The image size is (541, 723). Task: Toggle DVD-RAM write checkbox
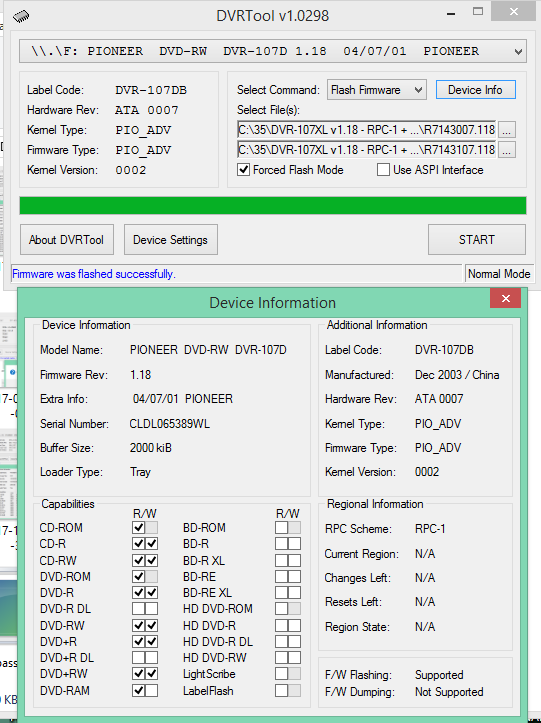pos(151,691)
